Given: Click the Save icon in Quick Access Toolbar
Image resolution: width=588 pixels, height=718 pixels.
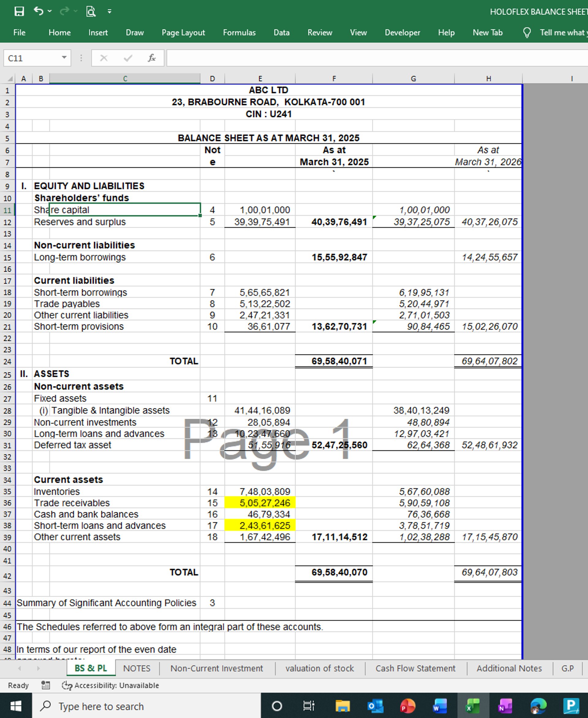Looking at the screenshot, I should pyautogui.click(x=19, y=12).
